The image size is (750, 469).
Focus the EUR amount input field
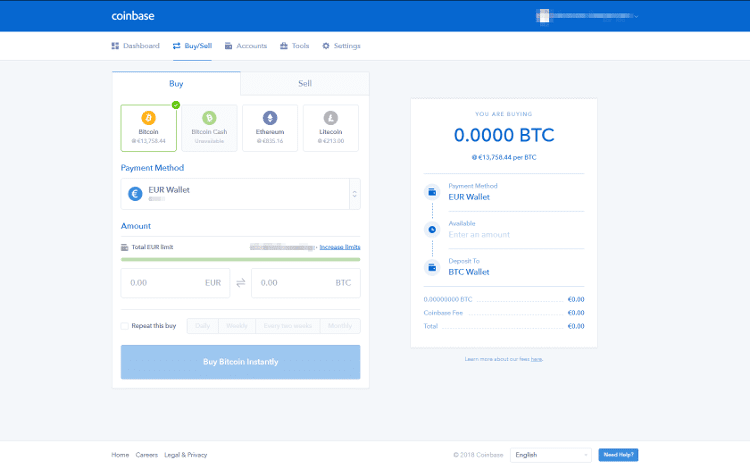(x=176, y=283)
